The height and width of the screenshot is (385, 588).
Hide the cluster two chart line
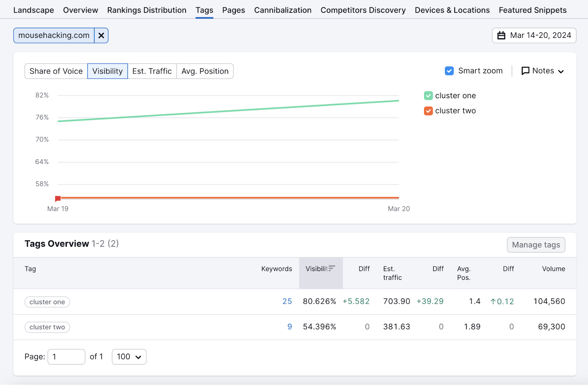pos(428,111)
